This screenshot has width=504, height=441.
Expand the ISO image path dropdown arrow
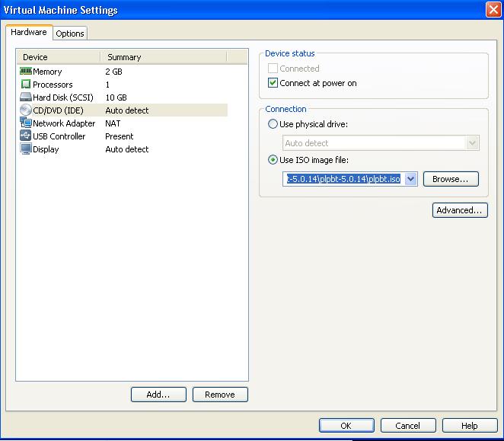411,179
